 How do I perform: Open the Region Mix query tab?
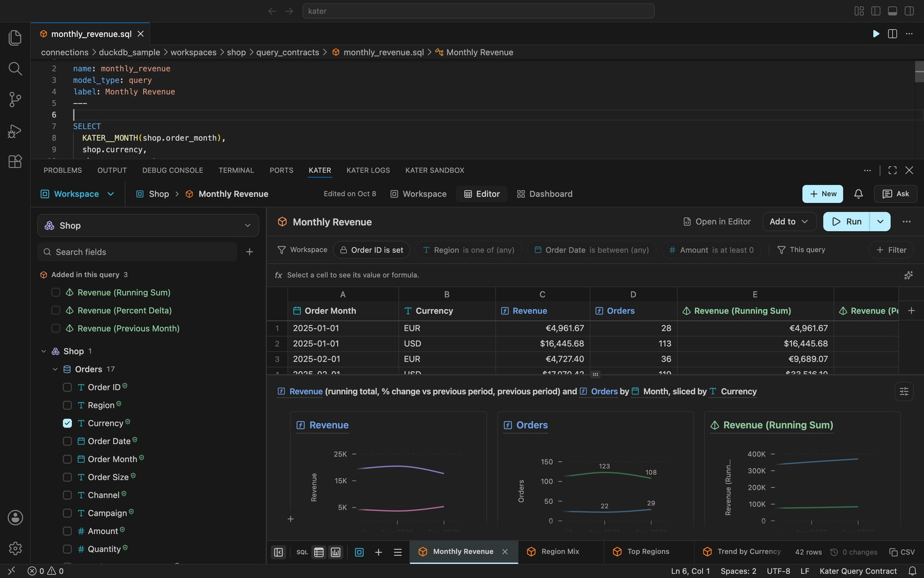(561, 552)
